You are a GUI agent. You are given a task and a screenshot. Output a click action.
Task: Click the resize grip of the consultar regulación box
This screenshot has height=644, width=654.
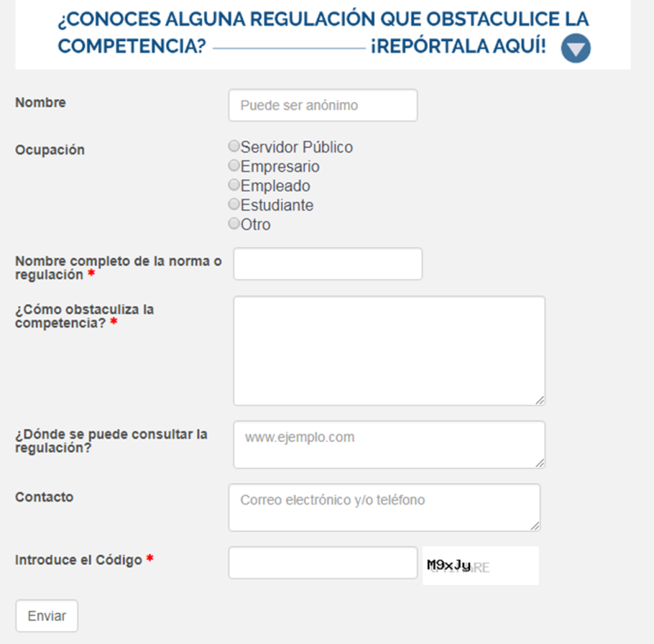(x=540, y=463)
